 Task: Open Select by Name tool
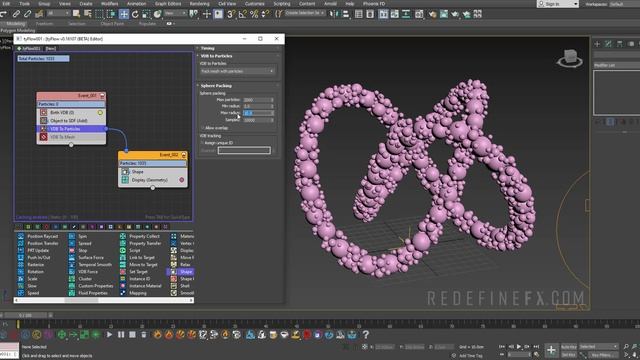click(87, 14)
